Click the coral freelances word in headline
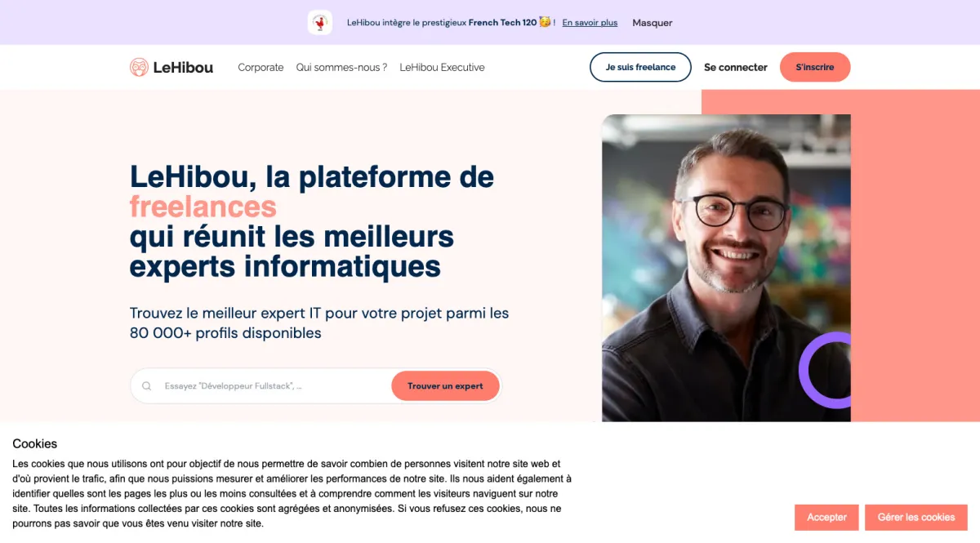The image size is (980, 543). pyautogui.click(x=203, y=207)
